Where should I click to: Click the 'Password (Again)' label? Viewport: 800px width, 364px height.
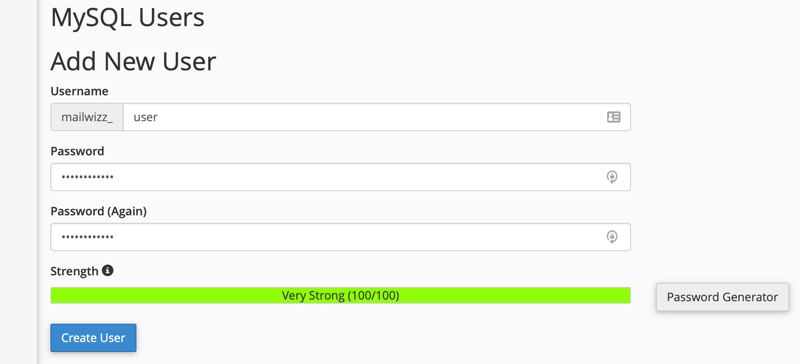(98, 211)
